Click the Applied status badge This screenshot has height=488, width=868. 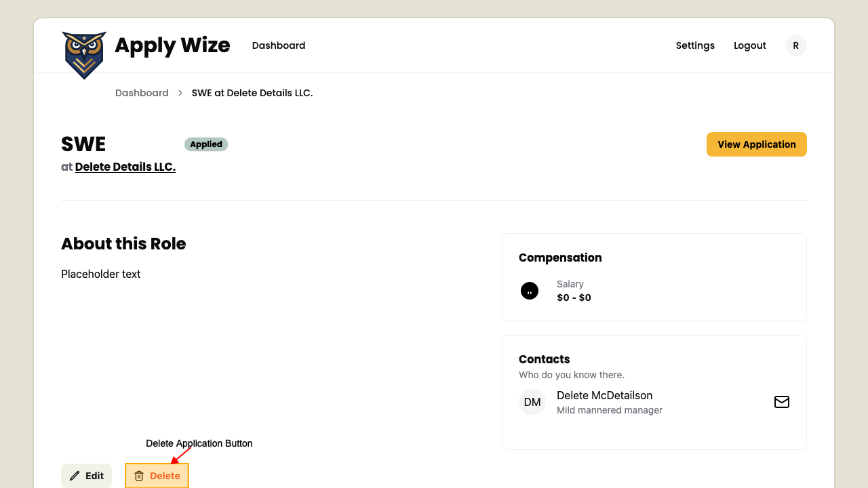point(206,144)
